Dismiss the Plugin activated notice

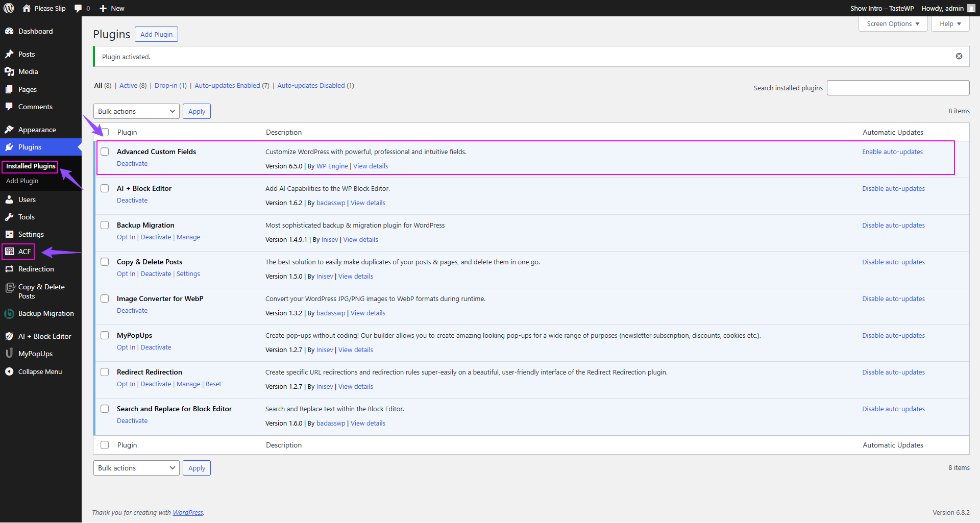[959, 56]
